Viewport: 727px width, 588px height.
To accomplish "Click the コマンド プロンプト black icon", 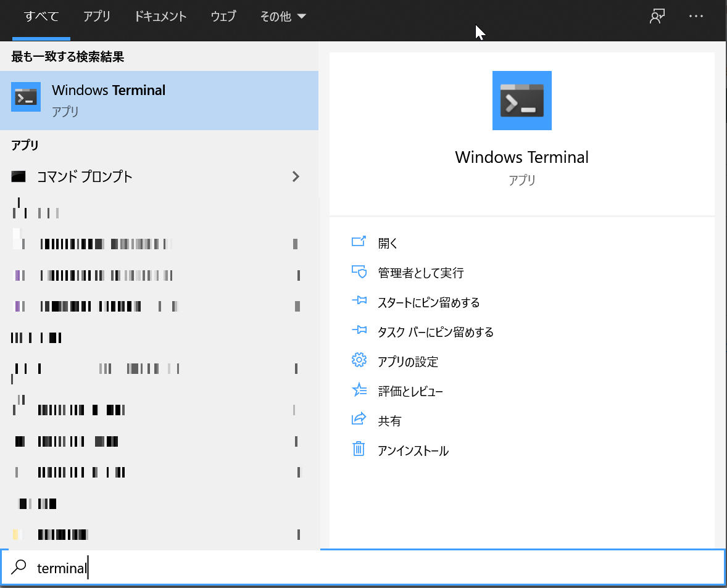I will (x=19, y=176).
